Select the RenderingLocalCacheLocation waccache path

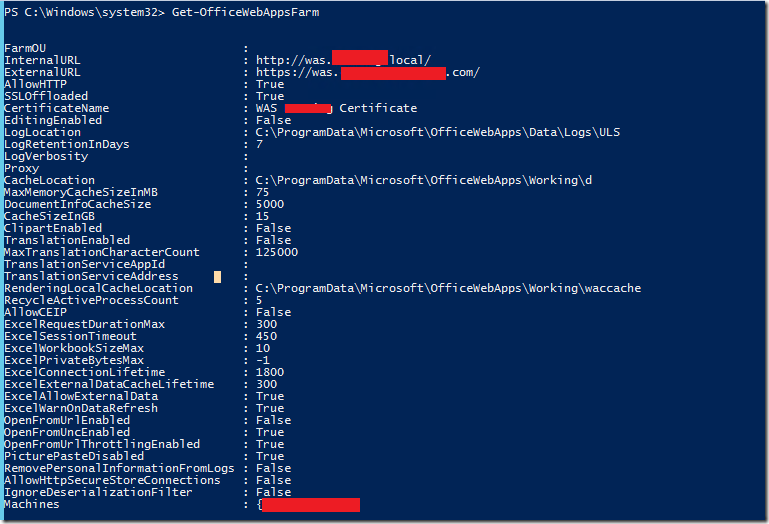448,288
